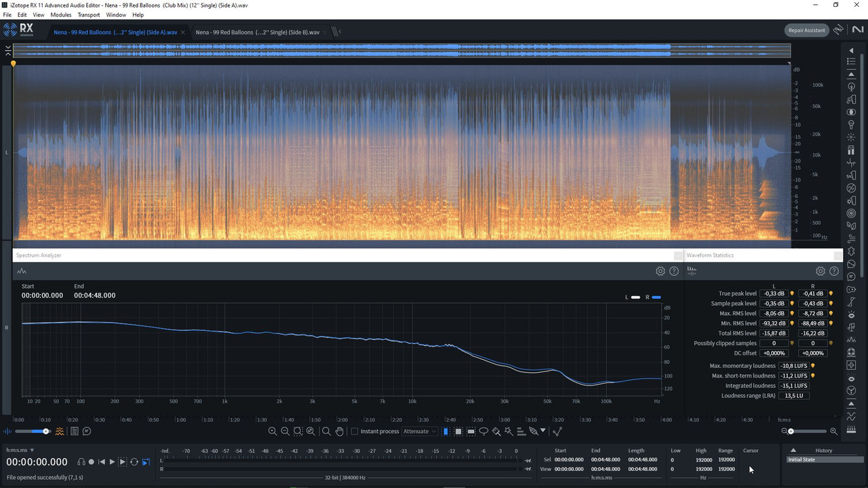This screenshot has height=488, width=868.
Task: Select the time selection tool
Action: (446, 431)
